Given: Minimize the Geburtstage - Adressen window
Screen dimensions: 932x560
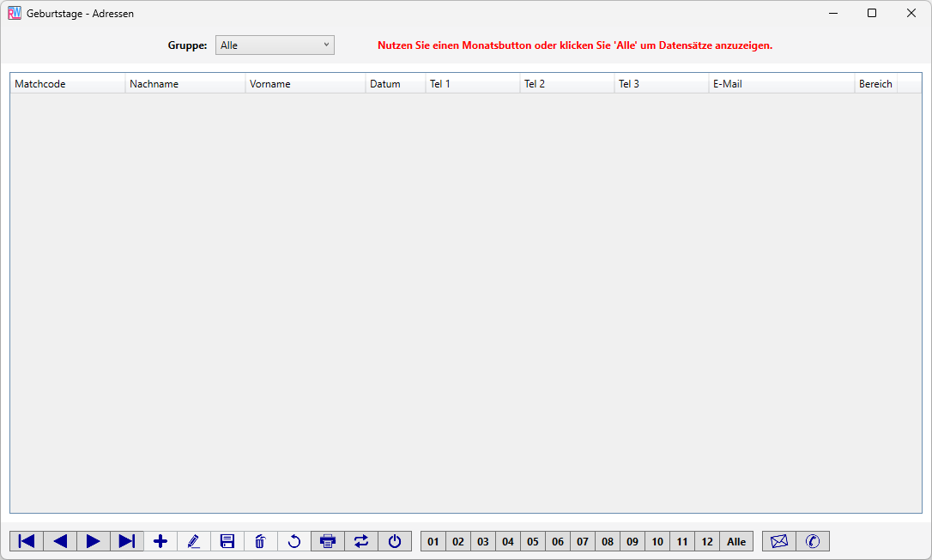Looking at the screenshot, I should click(833, 13).
